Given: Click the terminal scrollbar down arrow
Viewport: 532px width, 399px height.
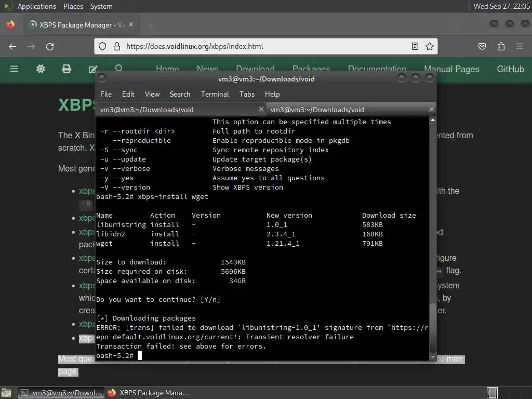Looking at the screenshot, I should (433, 357).
